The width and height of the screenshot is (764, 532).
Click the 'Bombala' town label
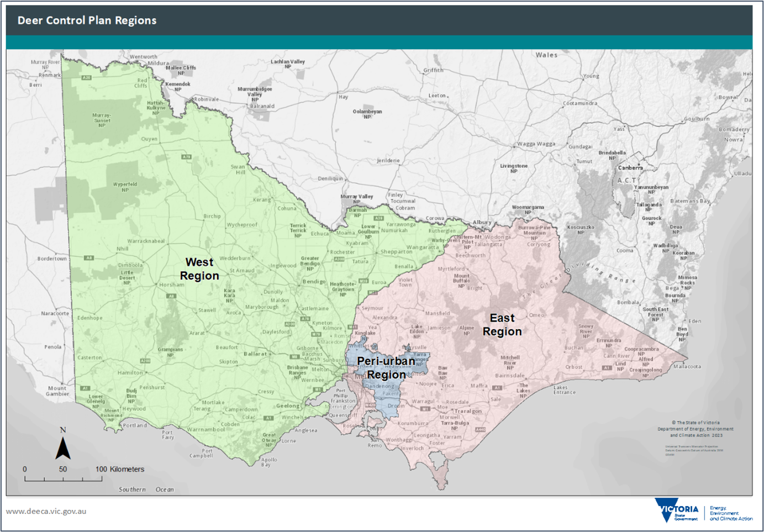[628, 302]
